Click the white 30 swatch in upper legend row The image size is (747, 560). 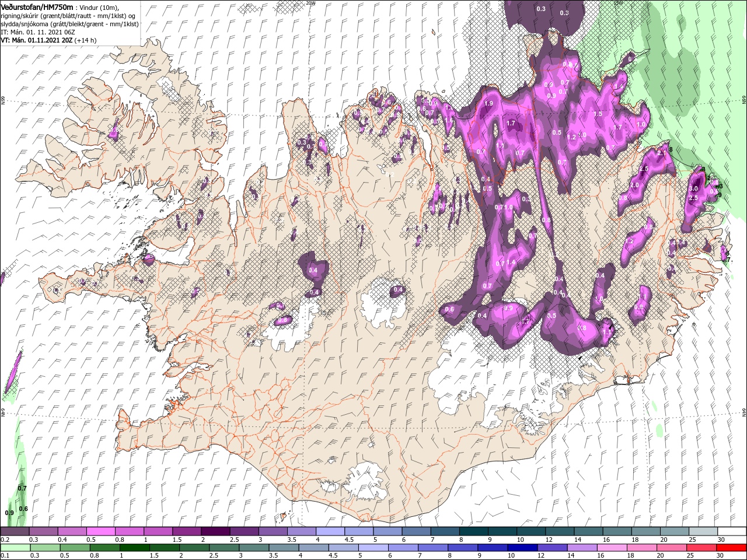(732, 531)
